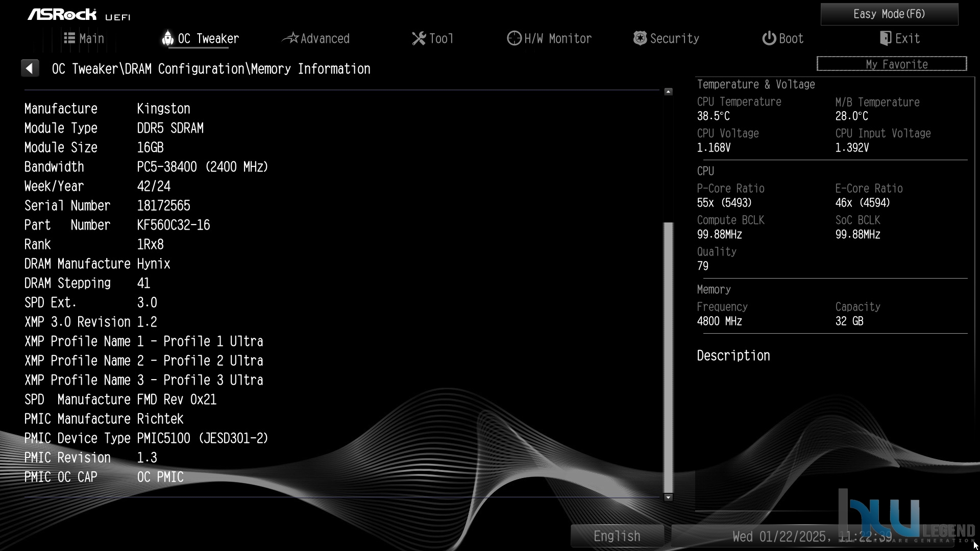
Task: Click M/B Temperature 28.0°C value
Action: point(851,116)
